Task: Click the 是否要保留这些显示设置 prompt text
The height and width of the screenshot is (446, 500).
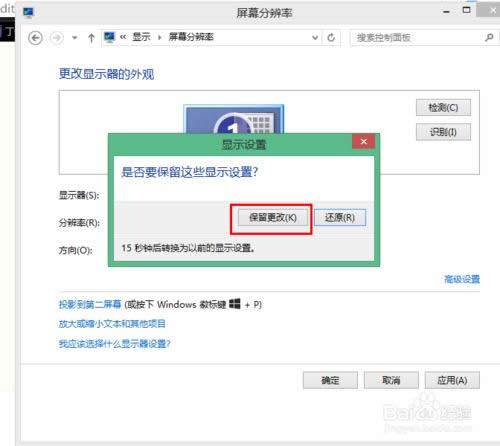Action: point(190,172)
